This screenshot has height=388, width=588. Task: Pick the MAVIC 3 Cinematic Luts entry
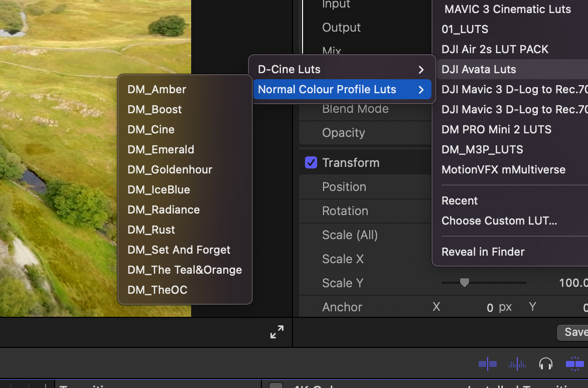click(507, 9)
